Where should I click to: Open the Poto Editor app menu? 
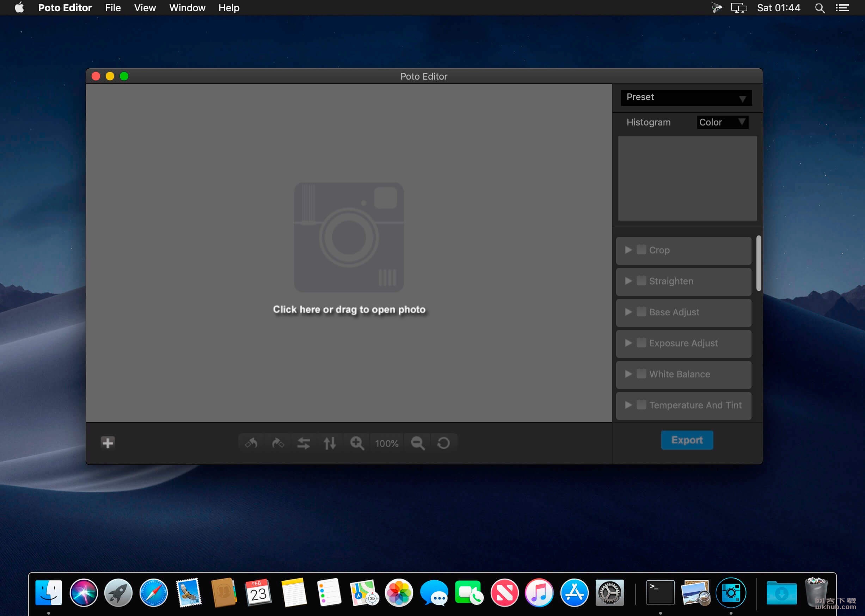pyautogui.click(x=65, y=8)
